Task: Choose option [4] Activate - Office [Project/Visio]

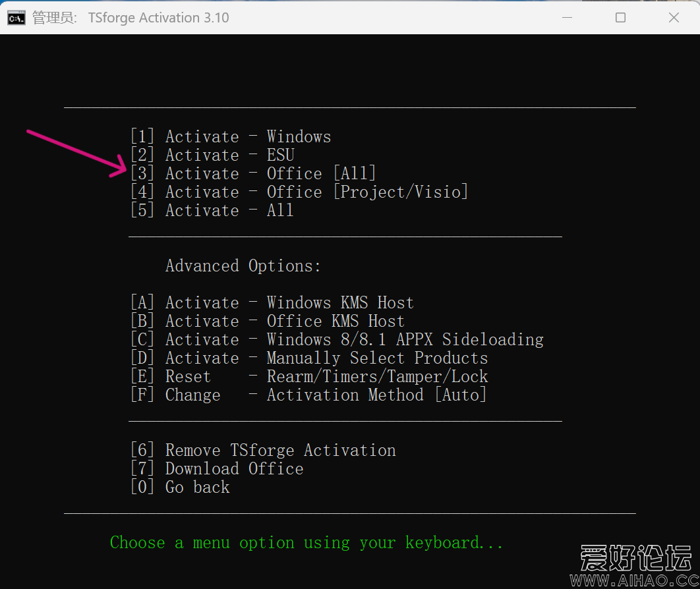Action: (x=299, y=192)
